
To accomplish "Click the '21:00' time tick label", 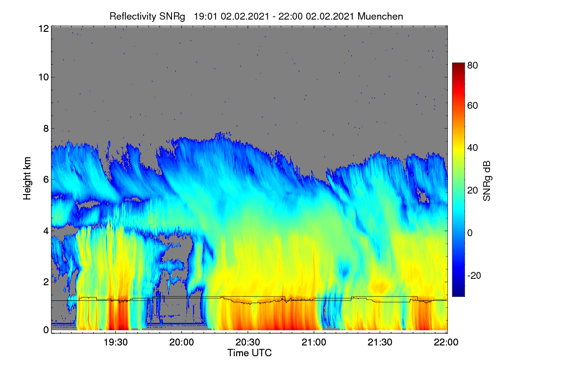I will pyautogui.click(x=314, y=343).
